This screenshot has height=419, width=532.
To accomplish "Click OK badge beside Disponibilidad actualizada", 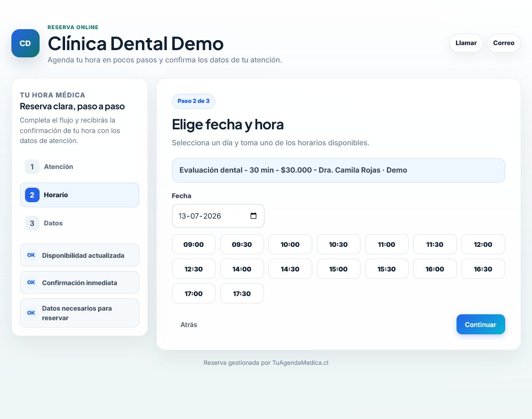I will 31,255.
